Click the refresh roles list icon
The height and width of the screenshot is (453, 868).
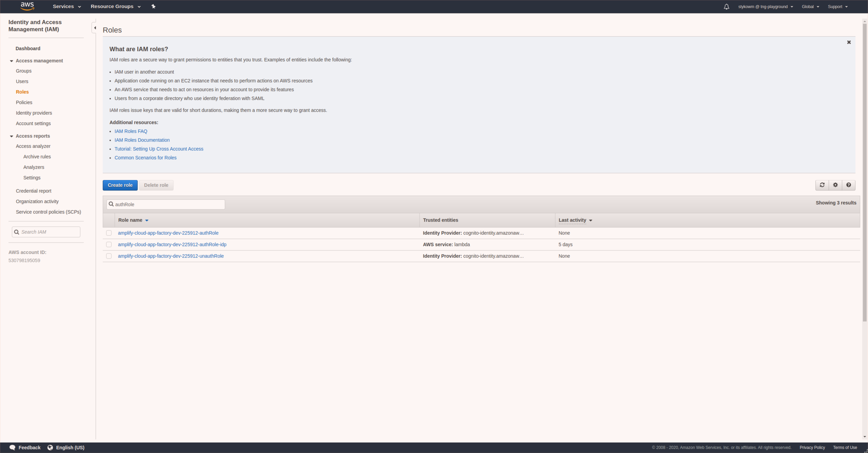822,185
